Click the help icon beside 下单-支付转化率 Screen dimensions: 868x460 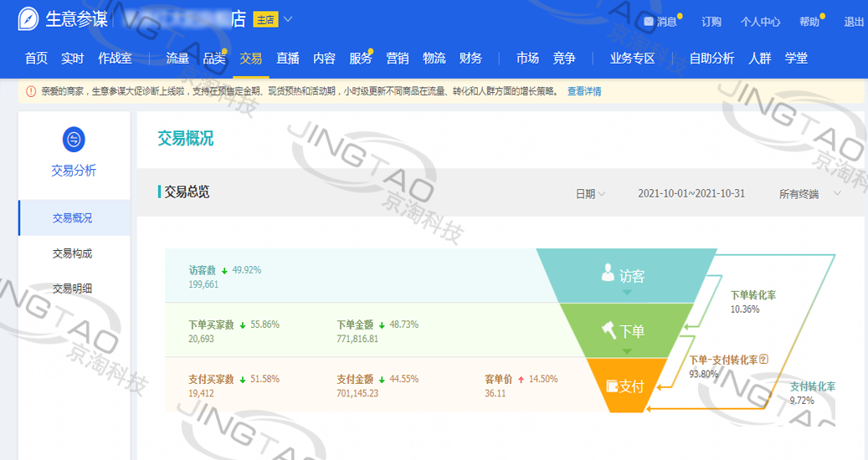click(x=764, y=360)
